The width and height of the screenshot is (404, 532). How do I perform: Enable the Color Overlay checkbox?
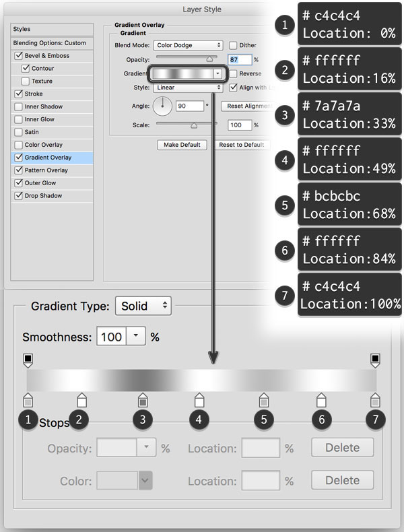tap(18, 145)
